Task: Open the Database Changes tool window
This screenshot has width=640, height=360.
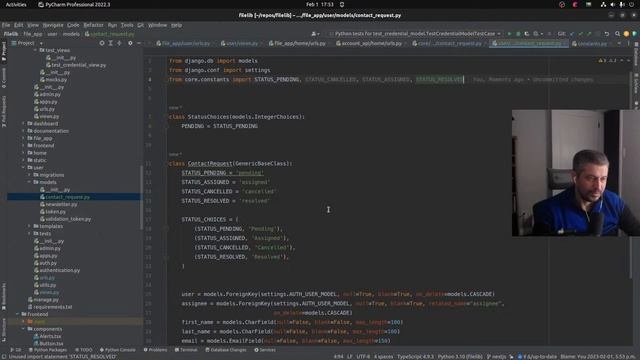Action: coord(226,350)
